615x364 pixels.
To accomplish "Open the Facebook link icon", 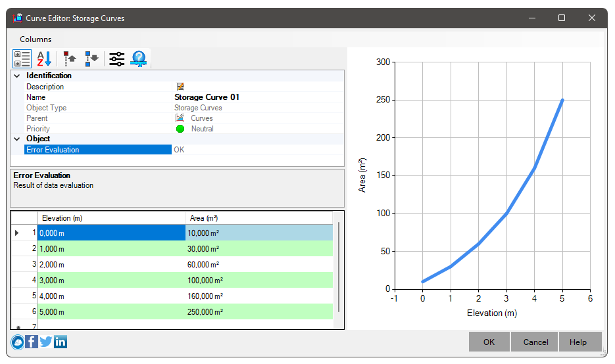I will point(32,342).
